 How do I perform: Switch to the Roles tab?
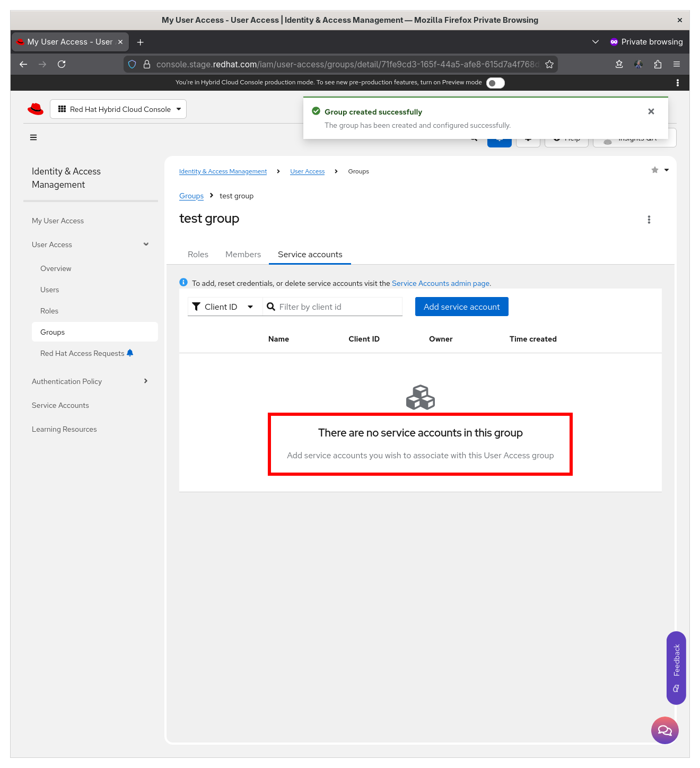[x=198, y=255]
